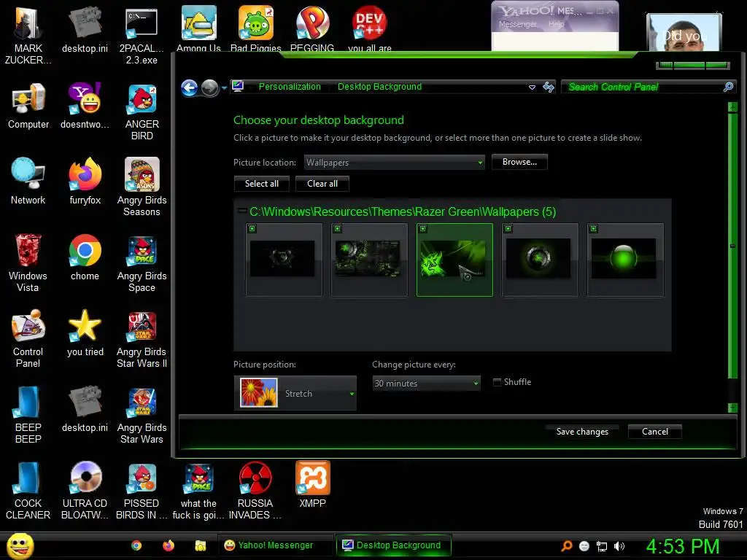Screen dimensions: 747x560
Task: Launch the chome Chrome desktop shortcut
Action: pos(85,257)
